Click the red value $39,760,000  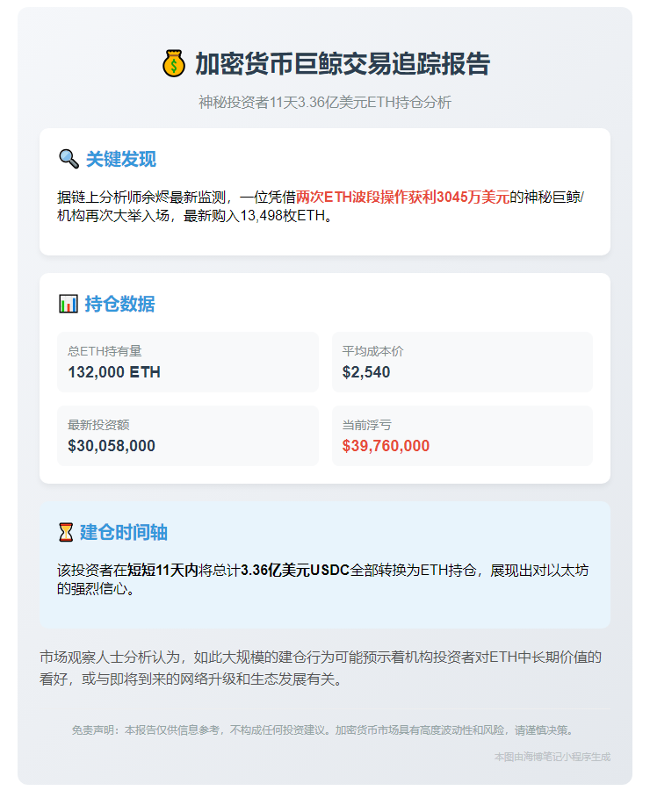pyautogui.click(x=386, y=446)
